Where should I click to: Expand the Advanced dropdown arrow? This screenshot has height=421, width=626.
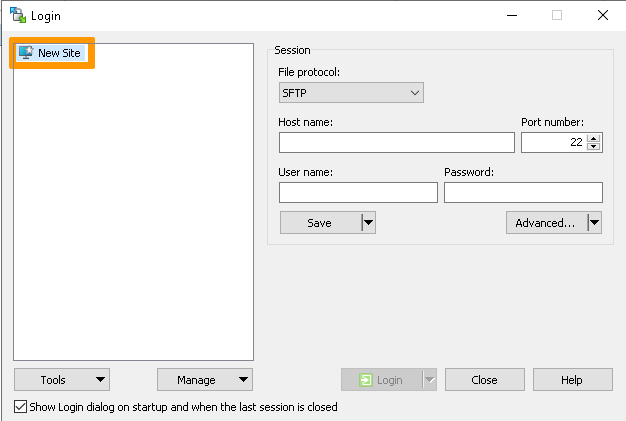pos(595,223)
